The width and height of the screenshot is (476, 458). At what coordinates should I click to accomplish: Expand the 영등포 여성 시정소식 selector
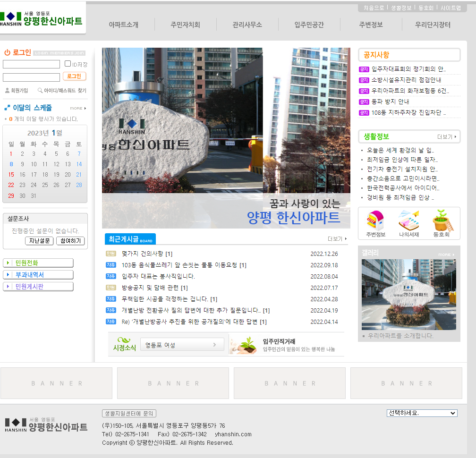[182, 345]
